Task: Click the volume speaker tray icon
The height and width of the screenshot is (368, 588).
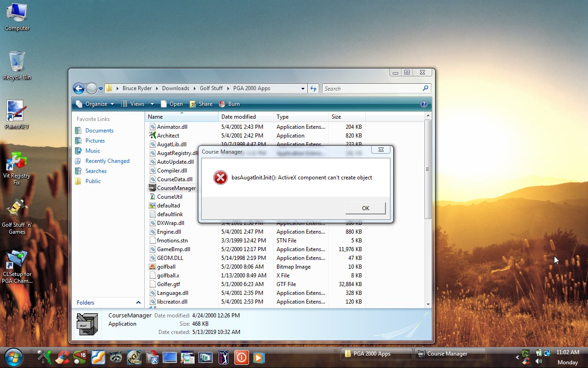Action: click(x=538, y=362)
